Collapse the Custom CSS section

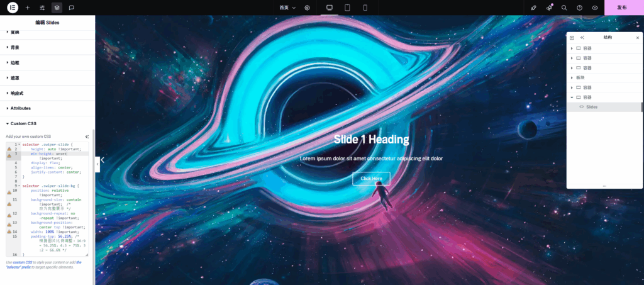(x=23, y=123)
